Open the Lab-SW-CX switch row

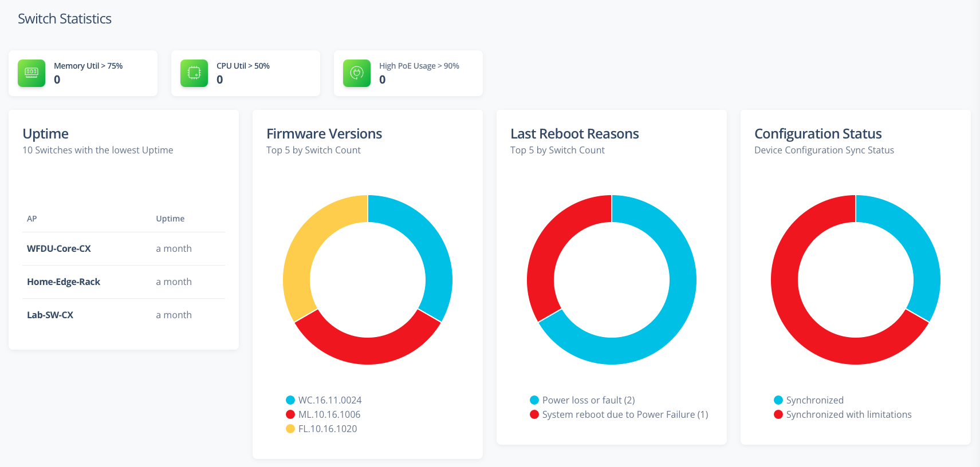(50, 315)
